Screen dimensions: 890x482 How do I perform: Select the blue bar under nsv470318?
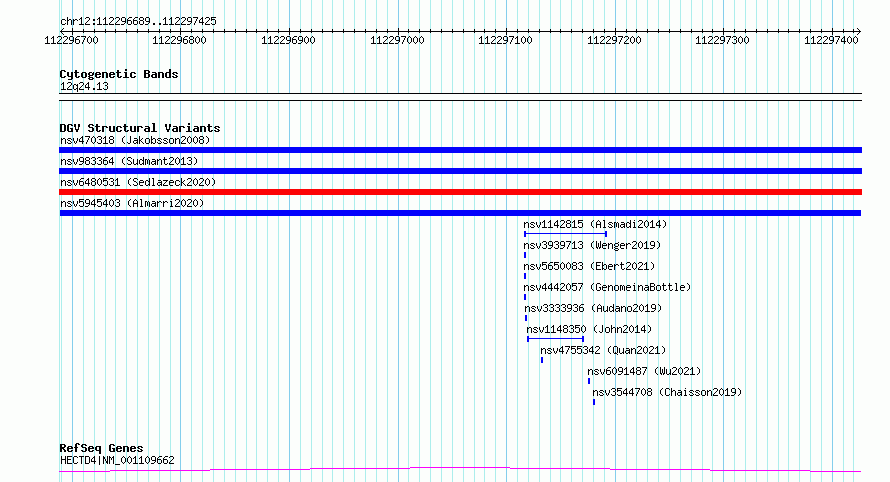(x=460, y=150)
